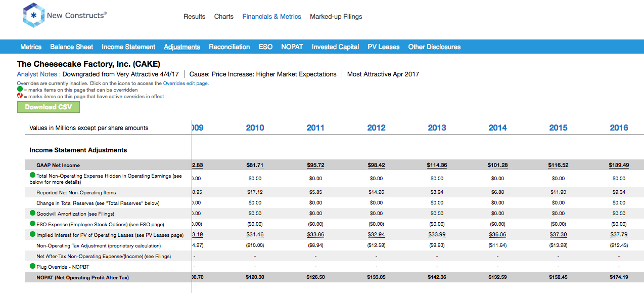Click Implied Interest value $31.46

point(255,235)
